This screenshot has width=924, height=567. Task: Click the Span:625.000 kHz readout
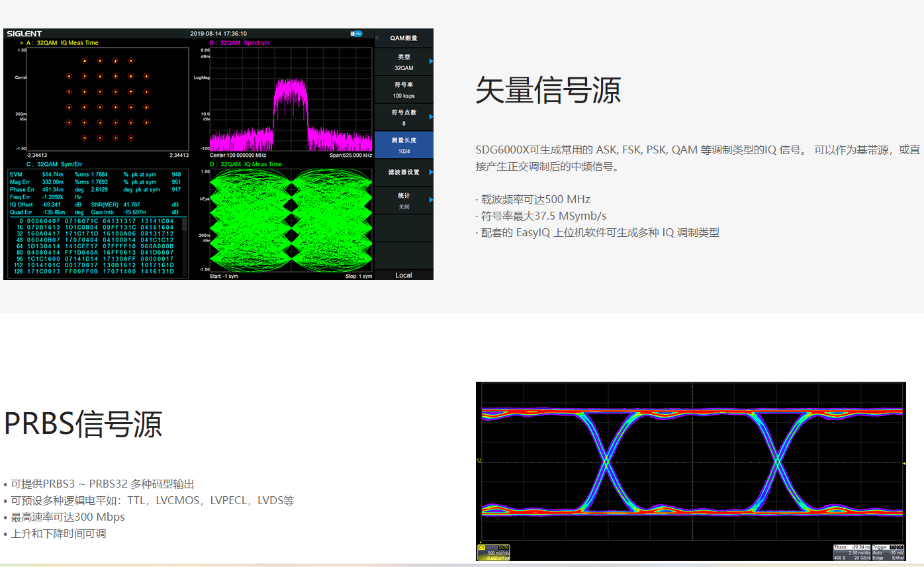point(351,155)
